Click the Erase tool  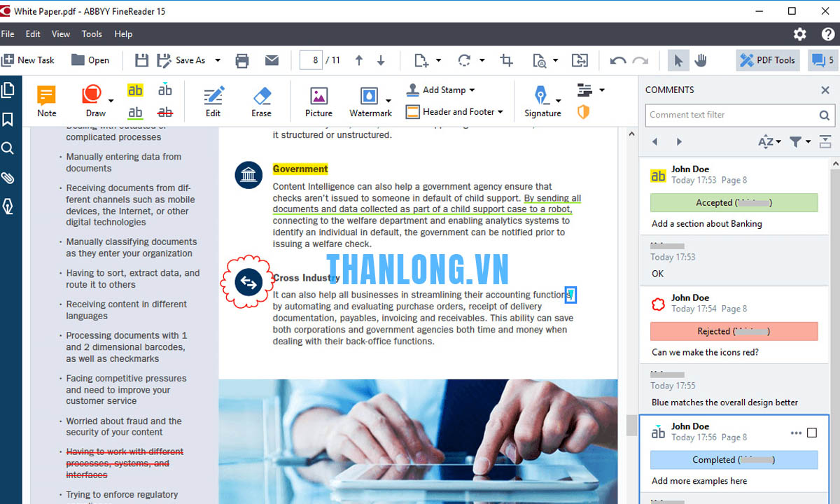(261, 101)
